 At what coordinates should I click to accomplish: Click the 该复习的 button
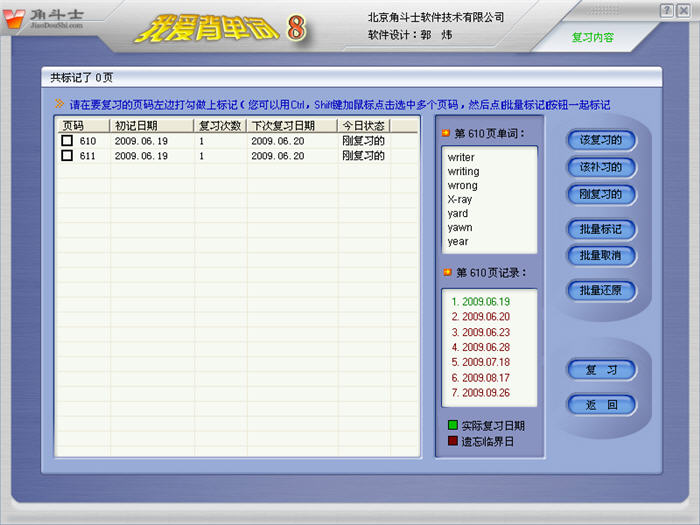point(601,140)
